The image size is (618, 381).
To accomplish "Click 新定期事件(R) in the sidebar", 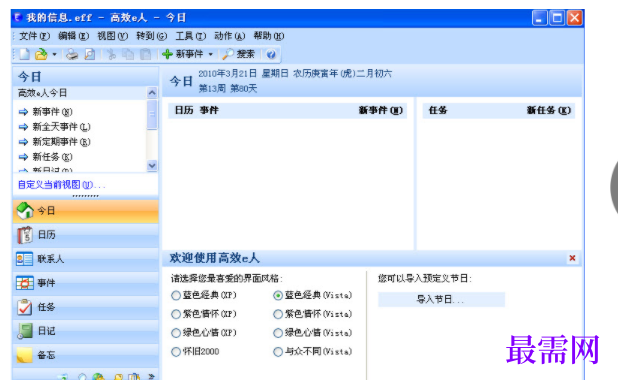I will (61, 142).
